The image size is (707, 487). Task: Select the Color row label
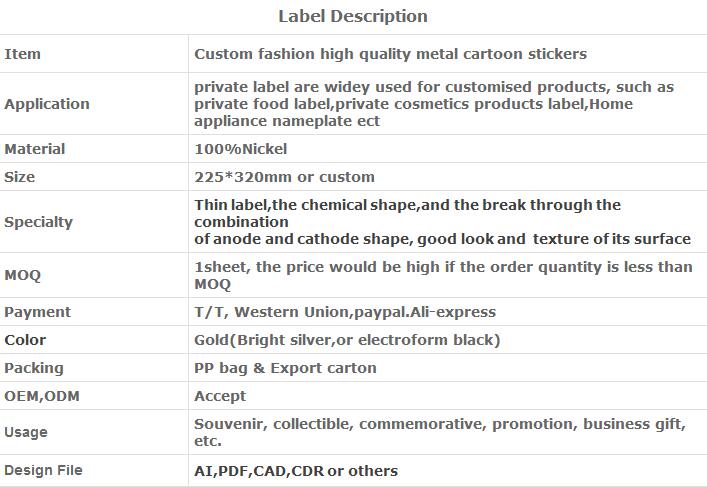click(25, 340)
